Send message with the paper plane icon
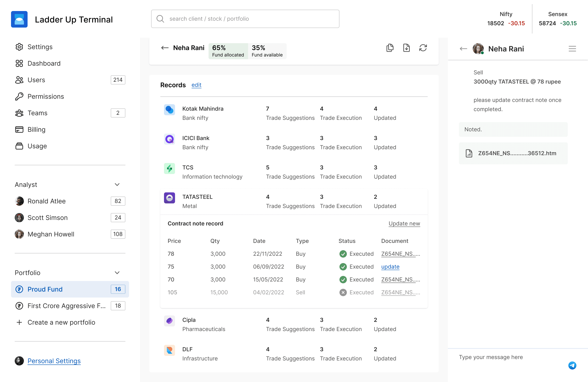 (x=572, y=365)
